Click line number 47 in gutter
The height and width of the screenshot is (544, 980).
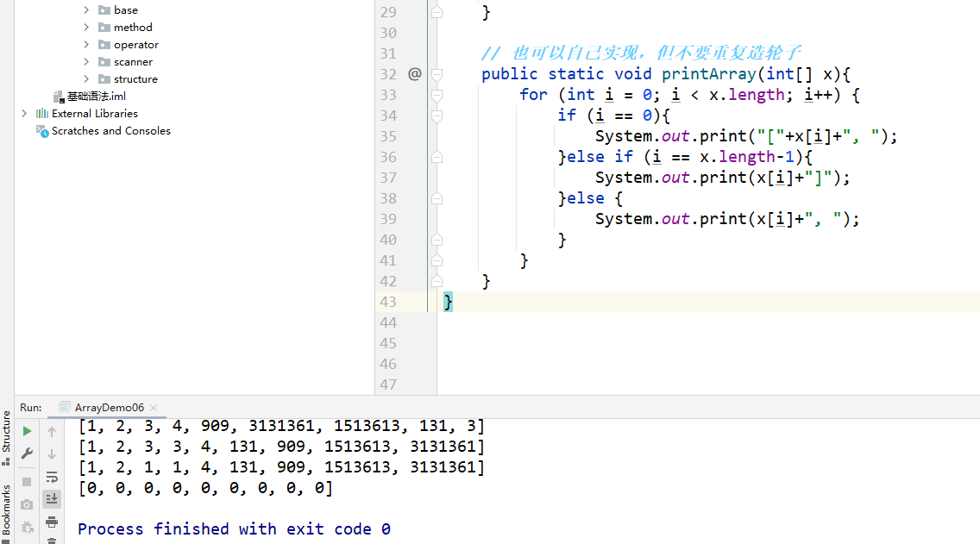pos(388,385)
